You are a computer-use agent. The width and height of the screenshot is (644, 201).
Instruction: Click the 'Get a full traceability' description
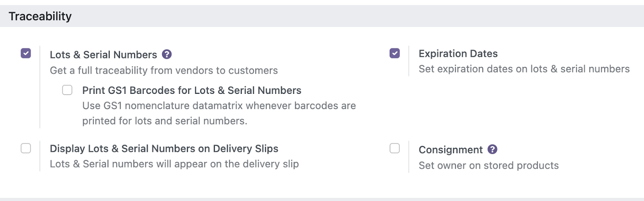164,70
